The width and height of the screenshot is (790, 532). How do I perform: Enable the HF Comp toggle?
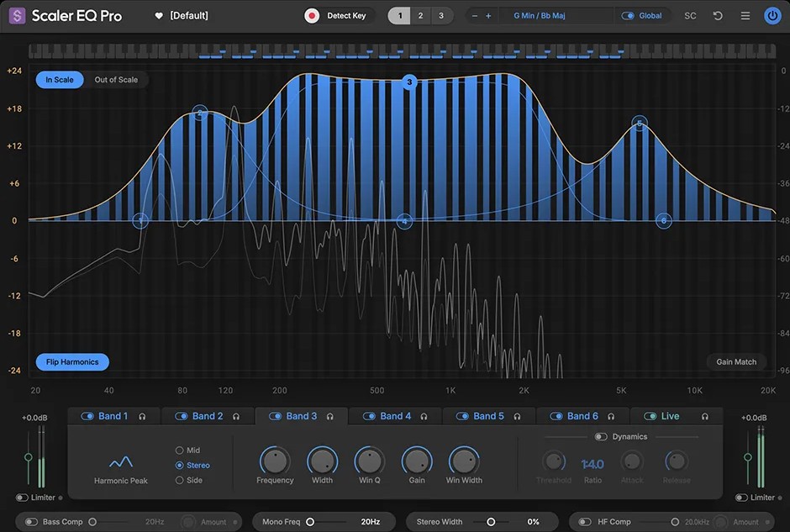584,522
